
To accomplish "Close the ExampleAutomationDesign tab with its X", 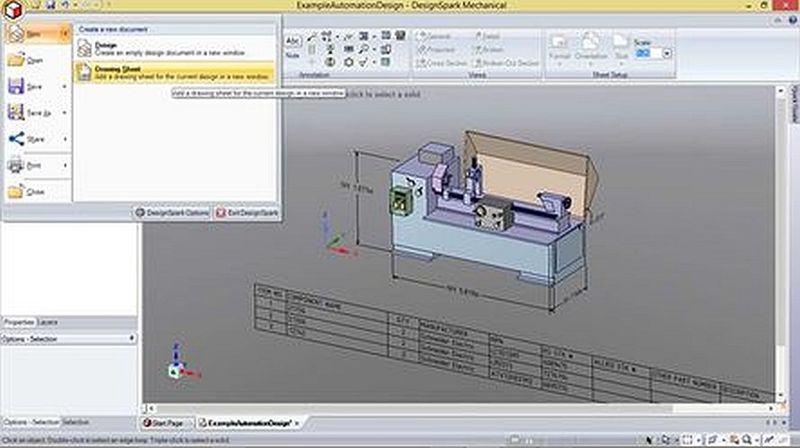I will click(x=297, y=423).
